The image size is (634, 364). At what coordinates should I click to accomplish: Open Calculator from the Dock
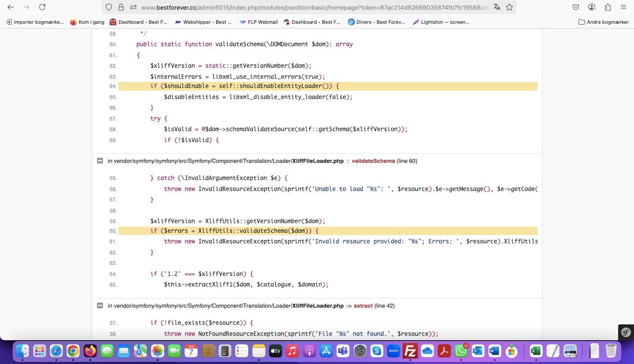[x=225, y=351]
